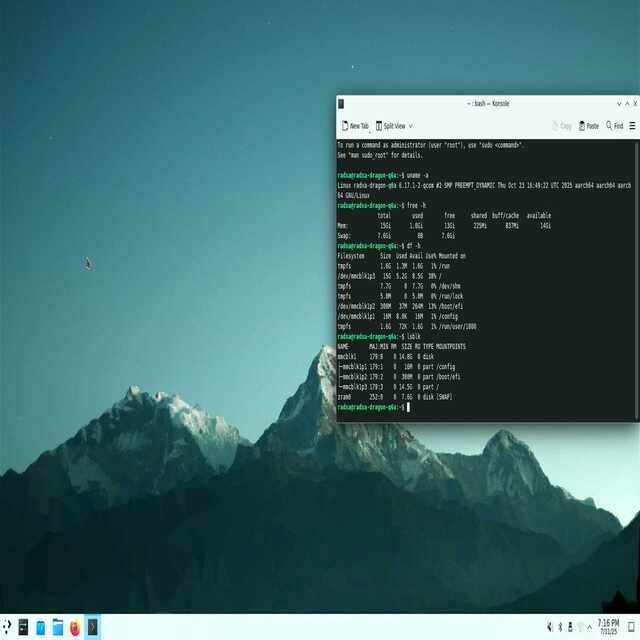
Task: Launch Firefox from the taskbar
Action: 75,627
